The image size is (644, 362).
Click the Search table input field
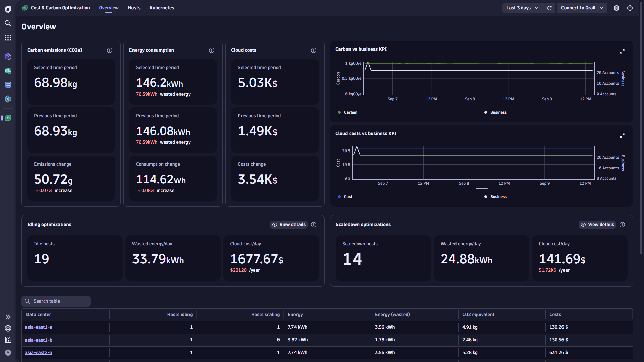56,301
